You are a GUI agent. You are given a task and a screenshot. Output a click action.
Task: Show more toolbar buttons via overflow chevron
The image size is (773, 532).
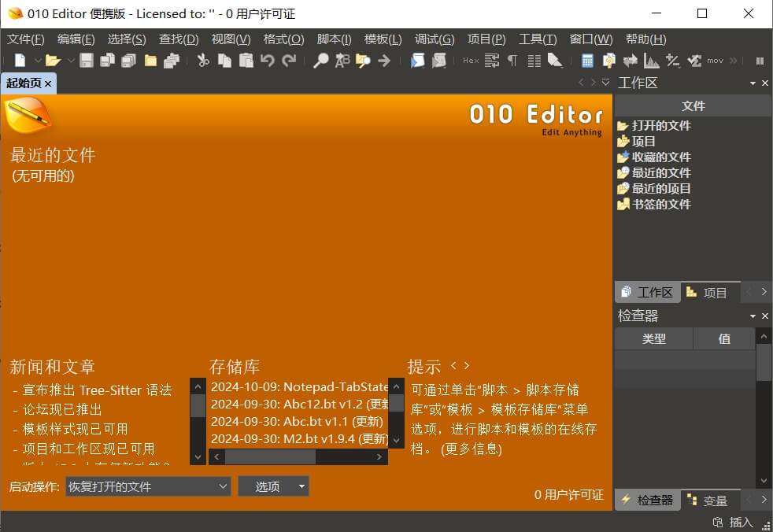734,61
